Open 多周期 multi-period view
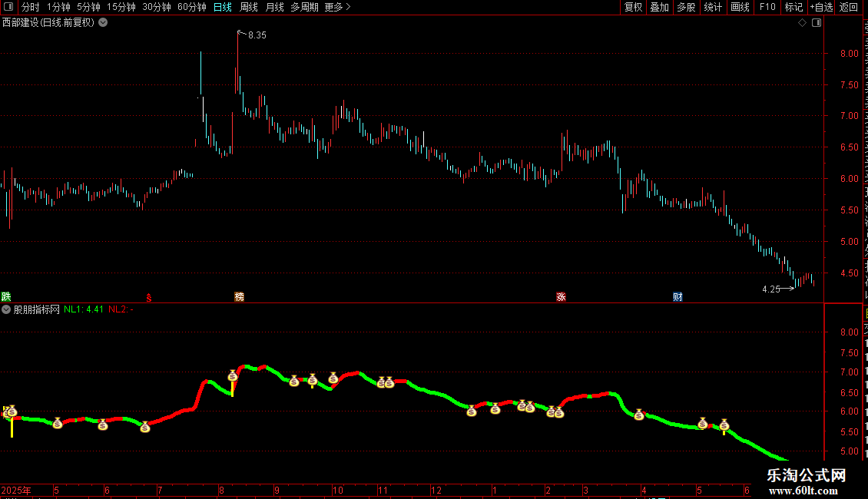The width and height of the screenshot is (868, 499). click(304, 7)
